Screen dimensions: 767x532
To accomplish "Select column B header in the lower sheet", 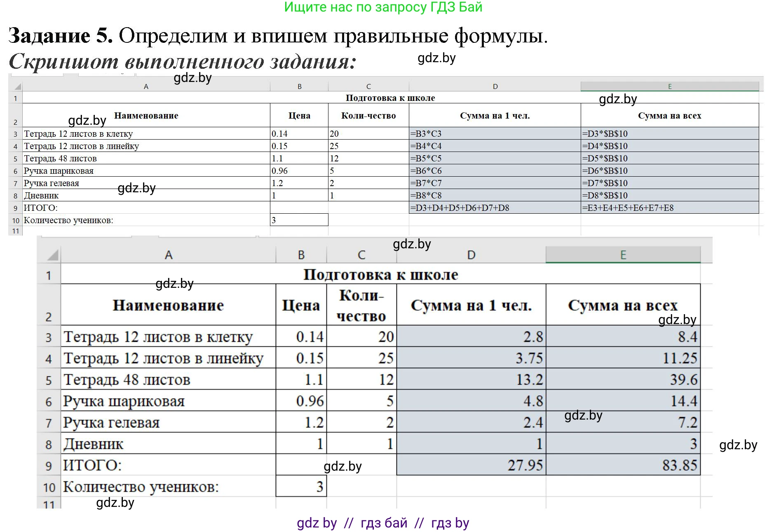I will click(301, 255).
